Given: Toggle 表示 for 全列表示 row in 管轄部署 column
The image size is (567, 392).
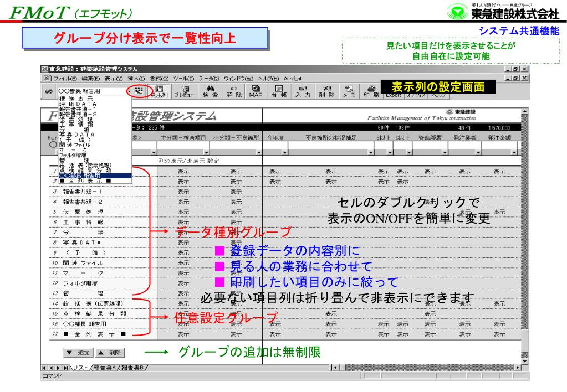Looking at the screenshot, I should point(430,334).
